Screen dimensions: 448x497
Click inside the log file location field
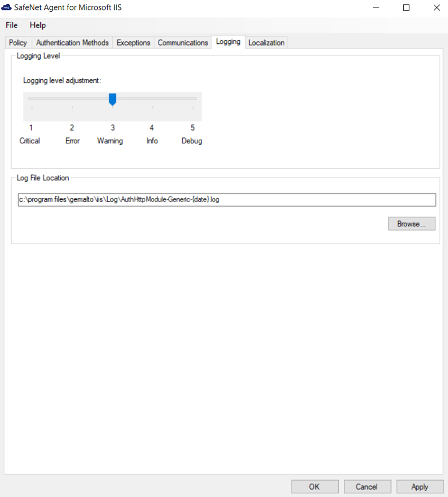click(x=227, y=199)
